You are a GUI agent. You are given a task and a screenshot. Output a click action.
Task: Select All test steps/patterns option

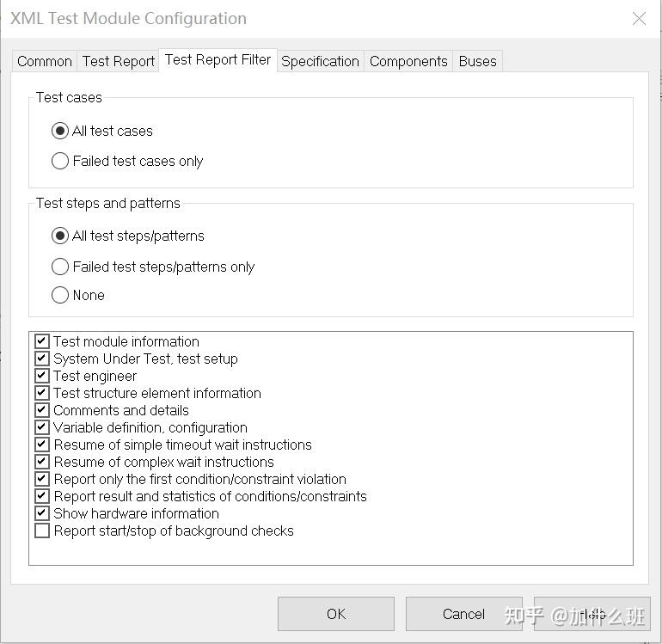[60, 236]
